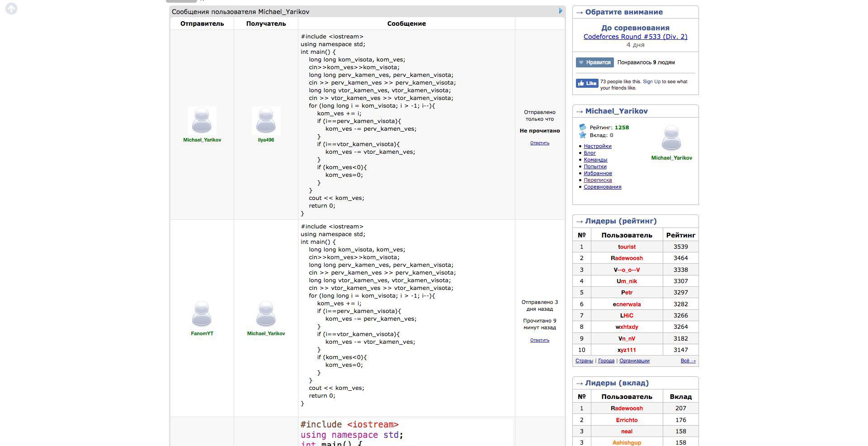The image size is (868, 446).
Task: Click Michael_Yarikov sender avatar in first message
Action: pyautogui.click(x=202, y=120)
